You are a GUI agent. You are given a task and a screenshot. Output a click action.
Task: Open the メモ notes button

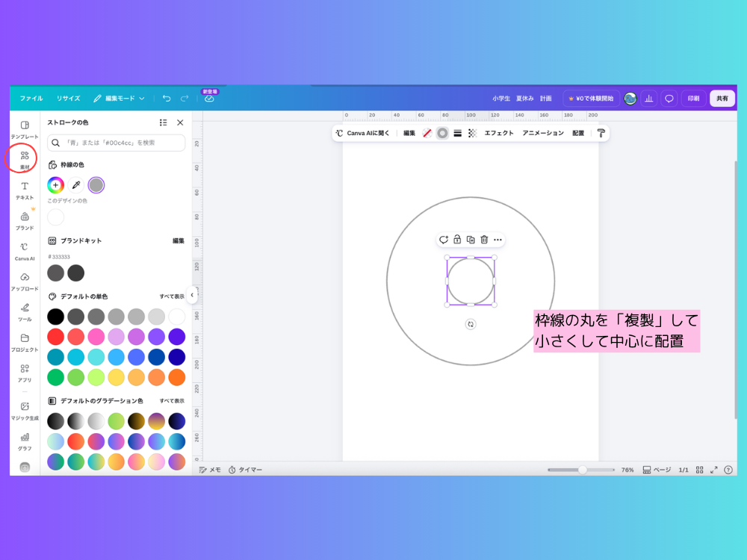click(x=210, y=470)
